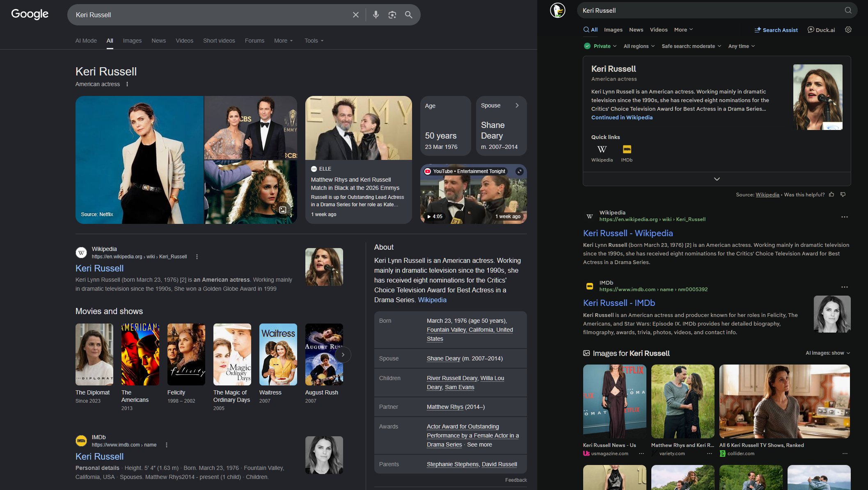Open Keri Russell Wikipedia link in Google
The image size is (868, 490).
click(99, 268)
